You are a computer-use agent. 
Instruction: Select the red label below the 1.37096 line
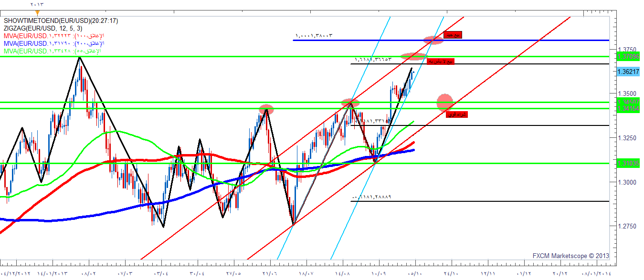click(440, 62)
